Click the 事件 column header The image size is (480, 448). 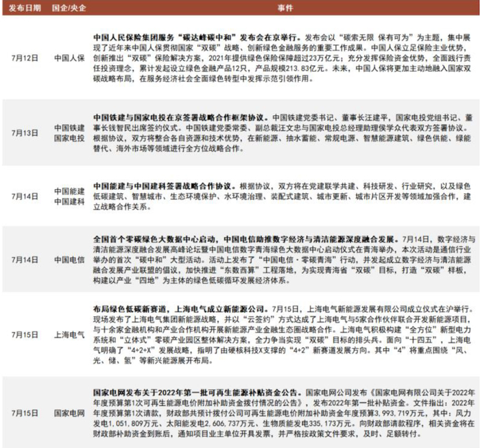pyautogui.click(x=285, y=8)
